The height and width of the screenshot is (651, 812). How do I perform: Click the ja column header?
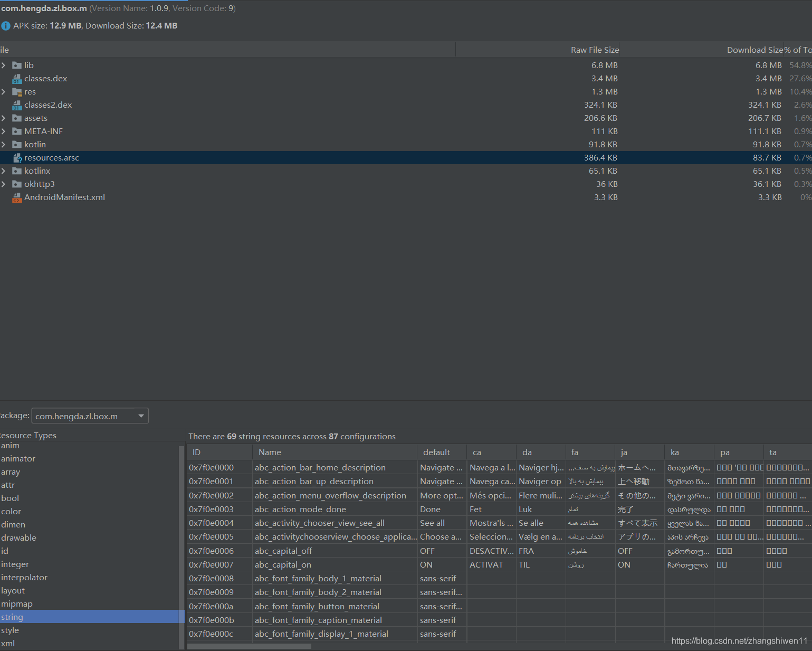[640, 452]
